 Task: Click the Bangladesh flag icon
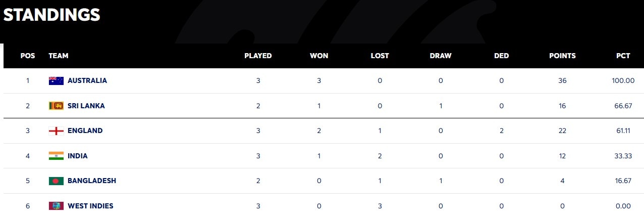56,181
